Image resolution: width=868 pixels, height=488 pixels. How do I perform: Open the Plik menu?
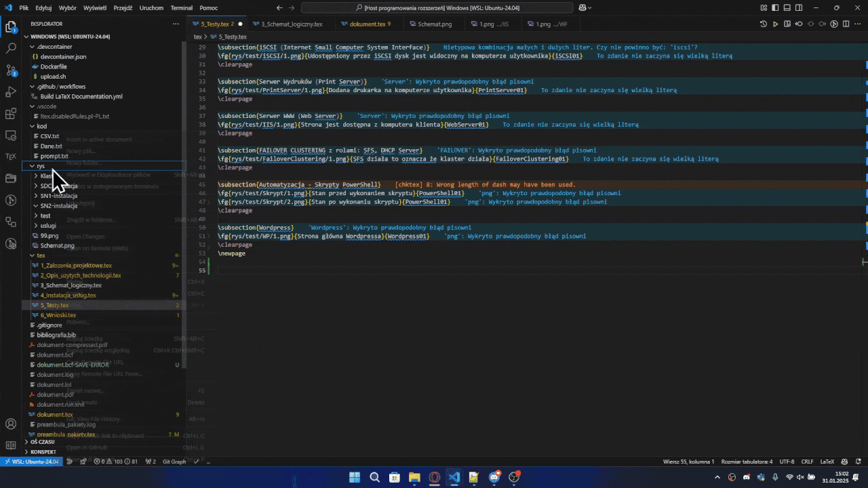(x=24, y=7)
